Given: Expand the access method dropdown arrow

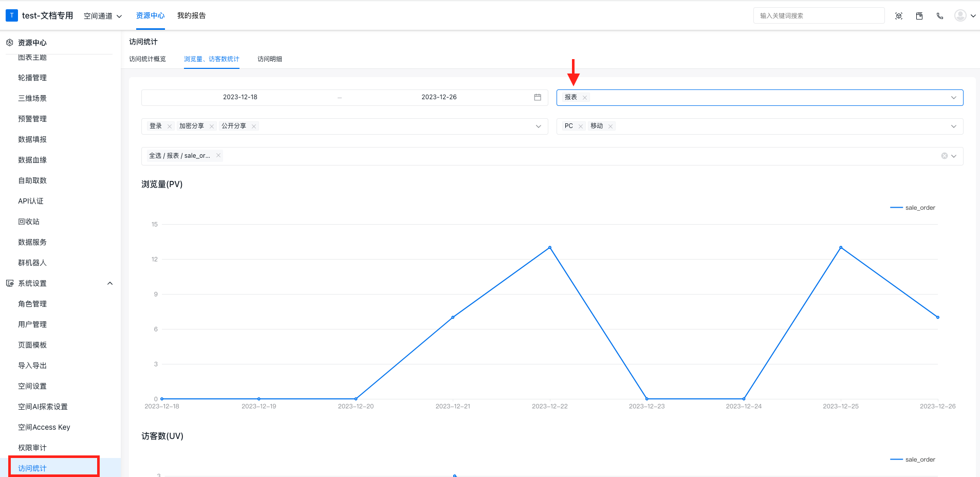Looking at the screenshot, I should point(539,126).
